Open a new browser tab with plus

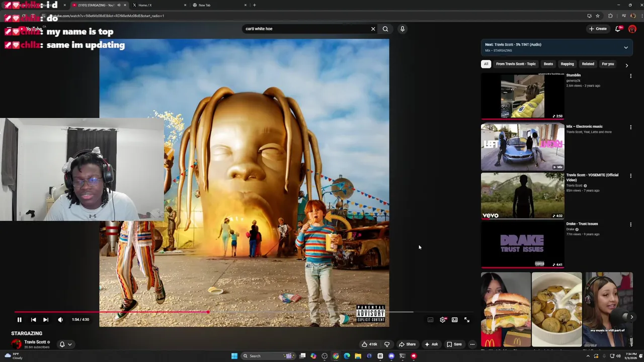(x=255, y=5)
